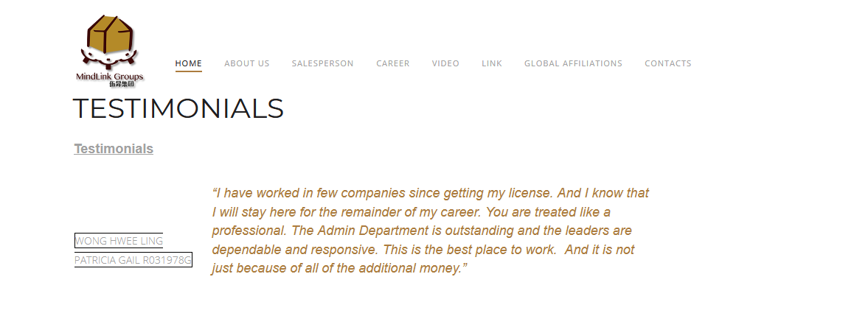
Task: Open GLOBAL AFFILIATIONS from the navigation
Action: point(573,63)
